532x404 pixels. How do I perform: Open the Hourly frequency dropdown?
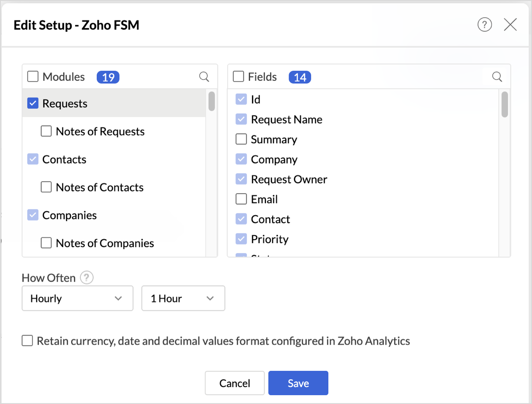click(77, 298)
